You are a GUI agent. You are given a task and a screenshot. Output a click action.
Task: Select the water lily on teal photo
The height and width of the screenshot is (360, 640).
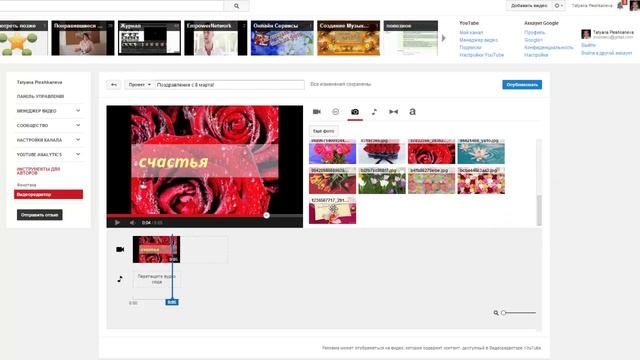(481, 152)
